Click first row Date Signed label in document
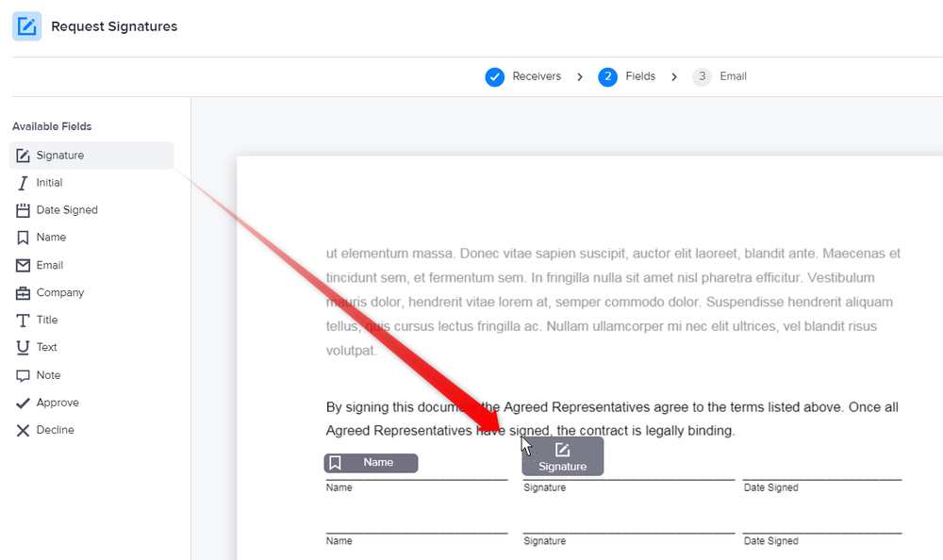The image size is (943, 560). tap(771, 487)
